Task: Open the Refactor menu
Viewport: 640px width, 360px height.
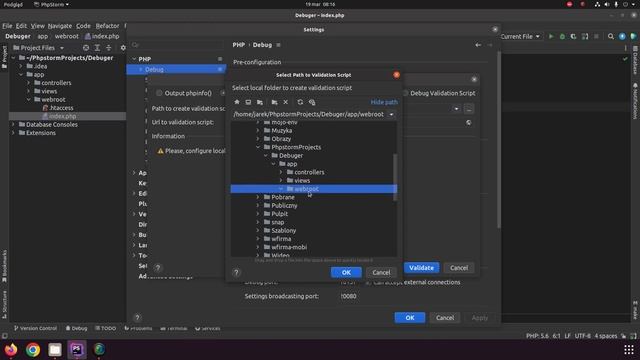Action: point(107,26)
